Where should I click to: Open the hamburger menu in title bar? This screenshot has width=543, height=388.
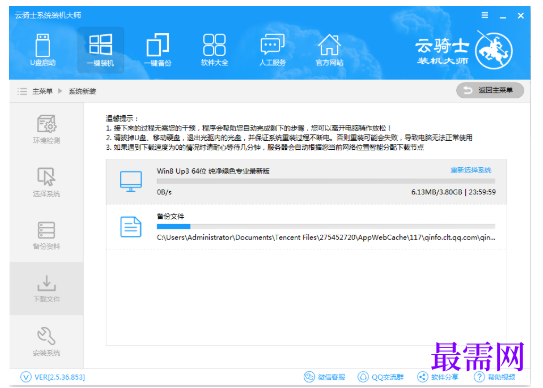(485, 15)
